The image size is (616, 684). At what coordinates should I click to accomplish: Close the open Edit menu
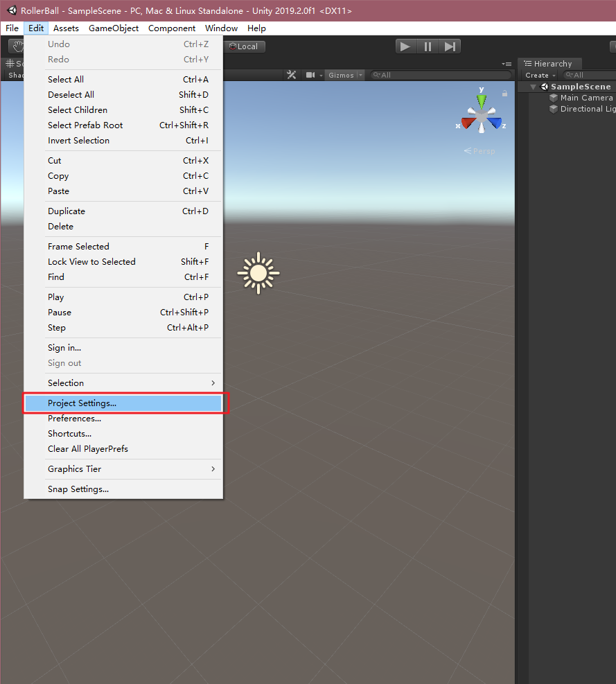click(x=36, y=28)
